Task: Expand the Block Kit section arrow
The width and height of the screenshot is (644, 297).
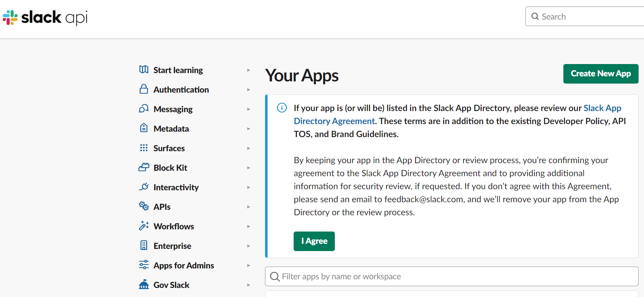Action: coord(248,168)
